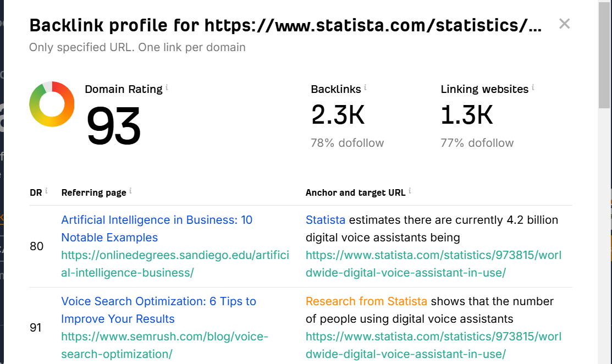This screenshot has height=364, width=612.
Task: Click info icon beside Backlinks label
Action: (x=365, y=87)
